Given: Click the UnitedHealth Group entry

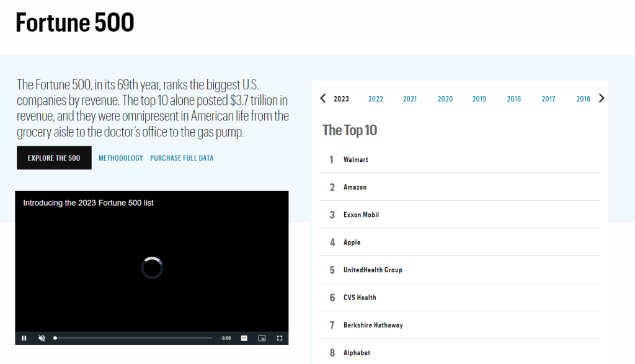Looking at the screenshot, I should coord(373,270).
